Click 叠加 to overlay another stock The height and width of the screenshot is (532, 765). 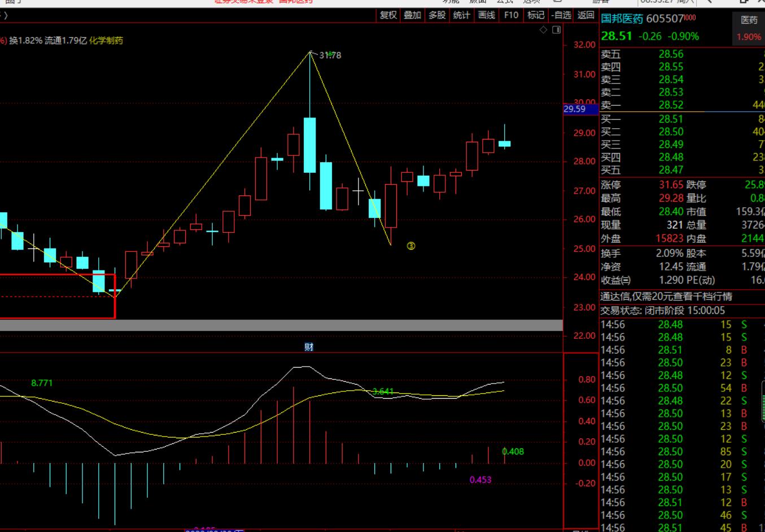point(412,15)
